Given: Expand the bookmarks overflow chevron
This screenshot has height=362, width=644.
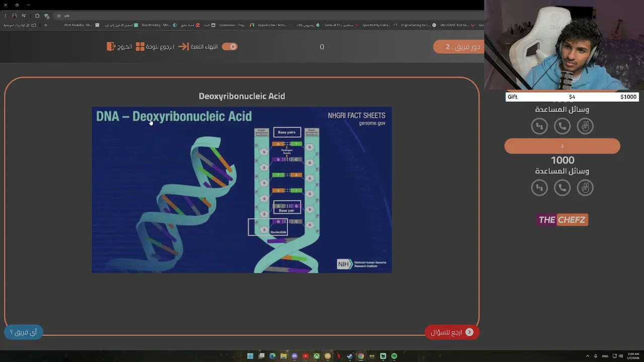Looking at the screenshot, I should click(46, 25).
